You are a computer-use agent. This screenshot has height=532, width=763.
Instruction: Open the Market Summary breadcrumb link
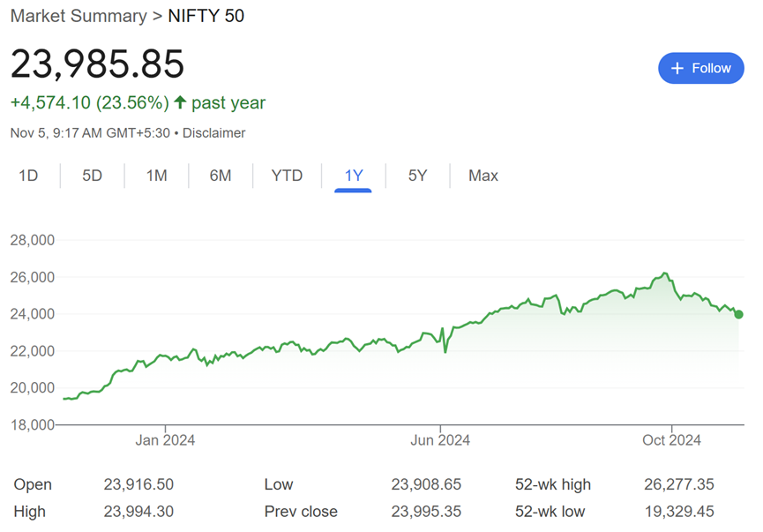point(79,16)
